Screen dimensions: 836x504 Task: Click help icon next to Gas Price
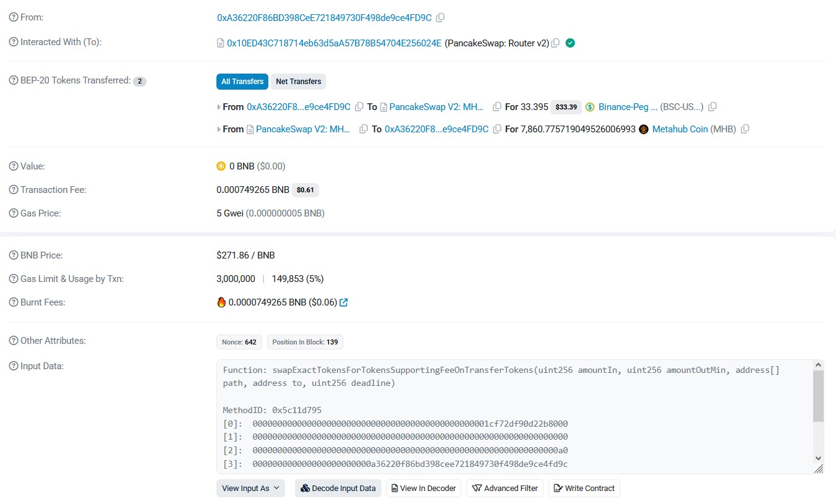pos(14,213)
